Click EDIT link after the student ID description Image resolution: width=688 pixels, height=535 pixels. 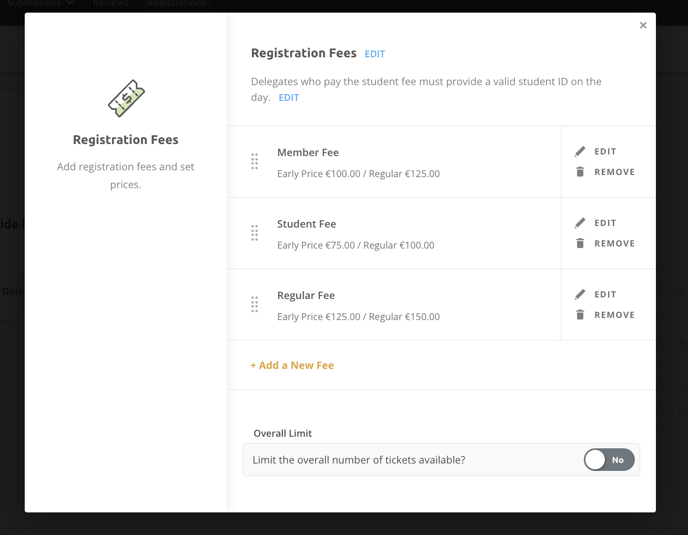pyautogui.click(x=289, y=98)
